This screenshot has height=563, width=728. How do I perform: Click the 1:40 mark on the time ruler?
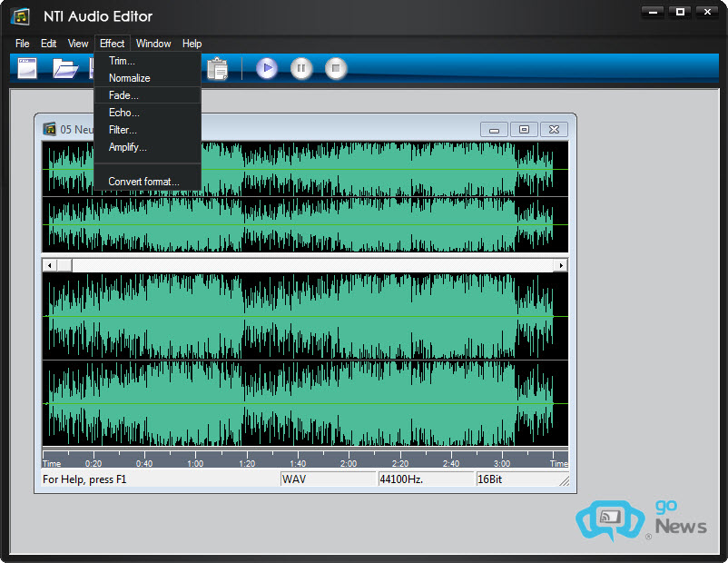click(298, 464)
